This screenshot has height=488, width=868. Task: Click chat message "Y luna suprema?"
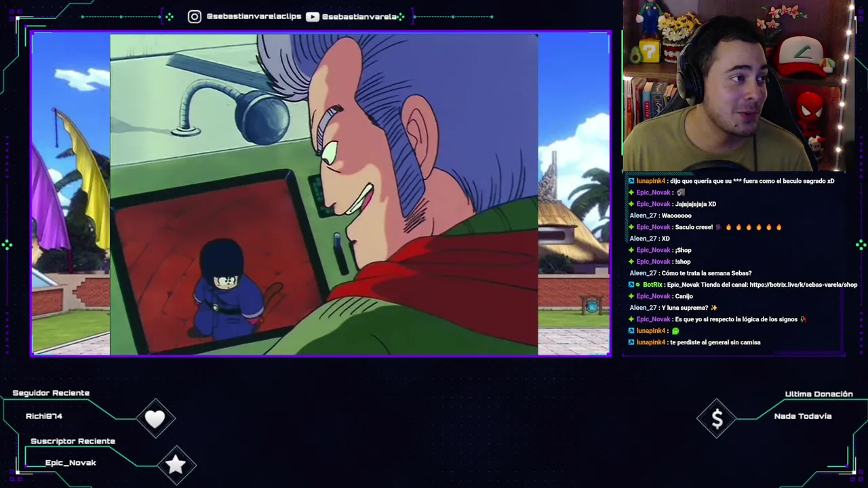coord(684,308)
